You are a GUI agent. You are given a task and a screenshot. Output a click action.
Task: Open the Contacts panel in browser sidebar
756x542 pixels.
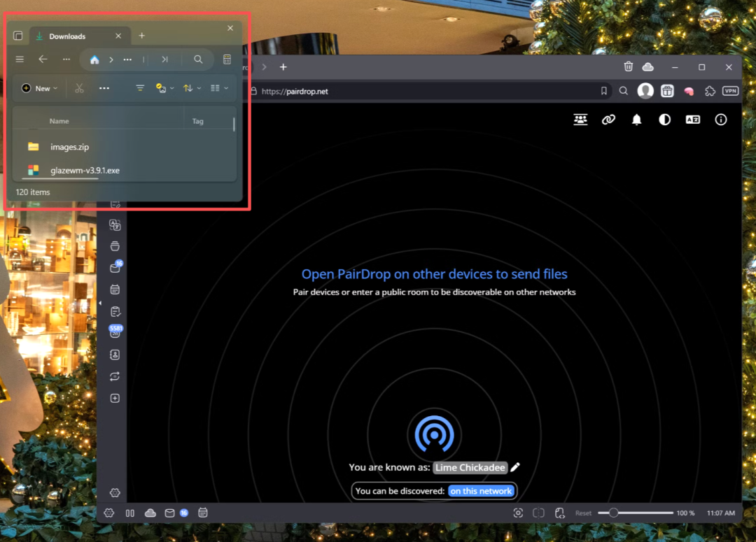point(115,355)
